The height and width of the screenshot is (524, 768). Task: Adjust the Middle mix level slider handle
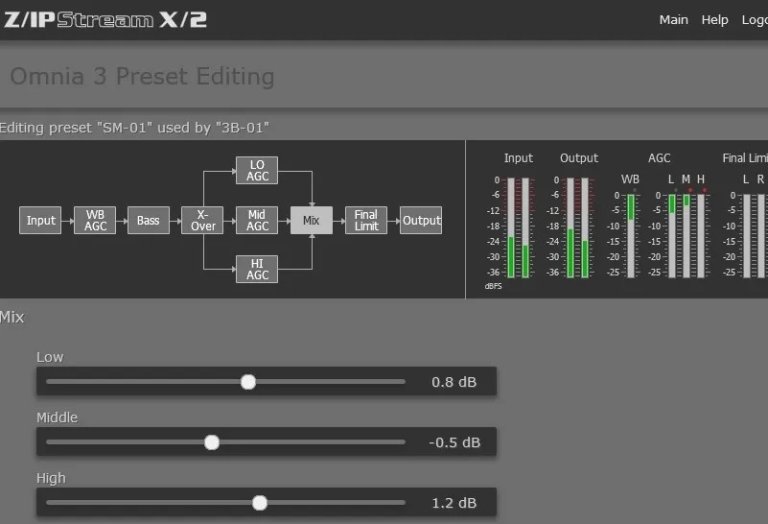click(x=212, y=443)
